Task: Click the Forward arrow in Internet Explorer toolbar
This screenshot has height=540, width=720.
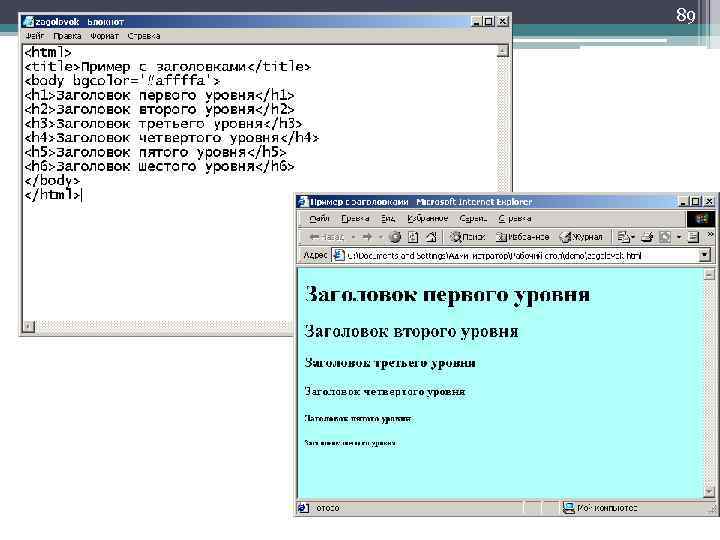Action: 367,237
